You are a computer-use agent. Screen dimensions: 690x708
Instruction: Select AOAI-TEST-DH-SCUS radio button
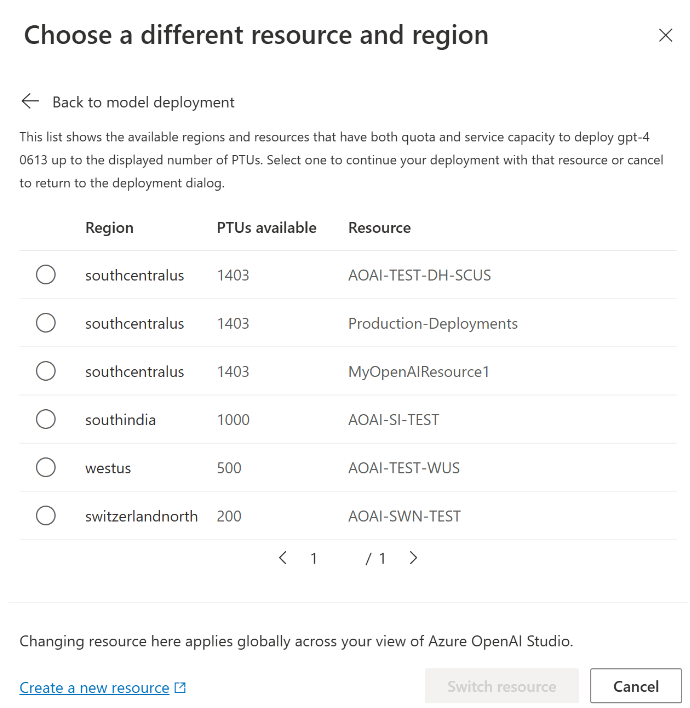pyautogui.click(x=46, y=275)
